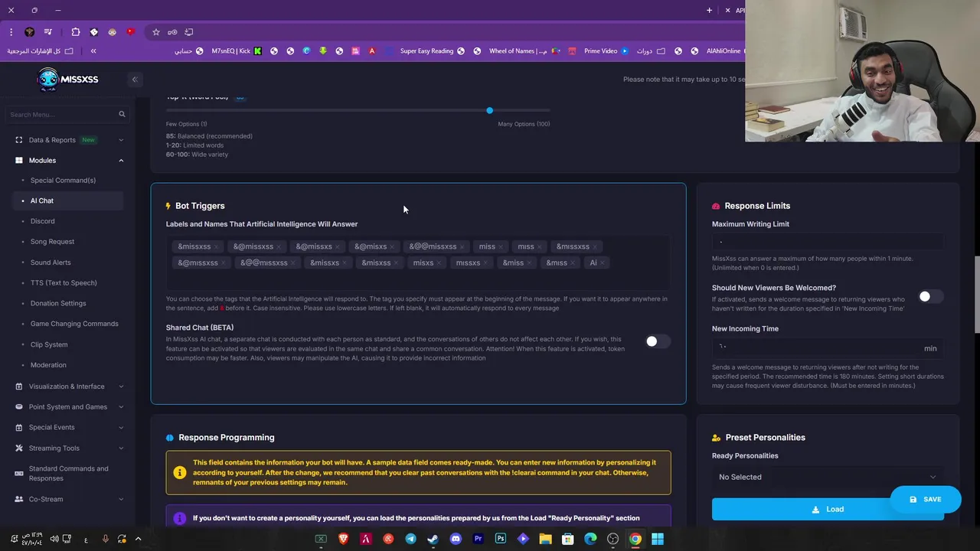This screenshot has width=980, height=551.
Task: Click the microphone tray icon
Action: click(106, 539)
